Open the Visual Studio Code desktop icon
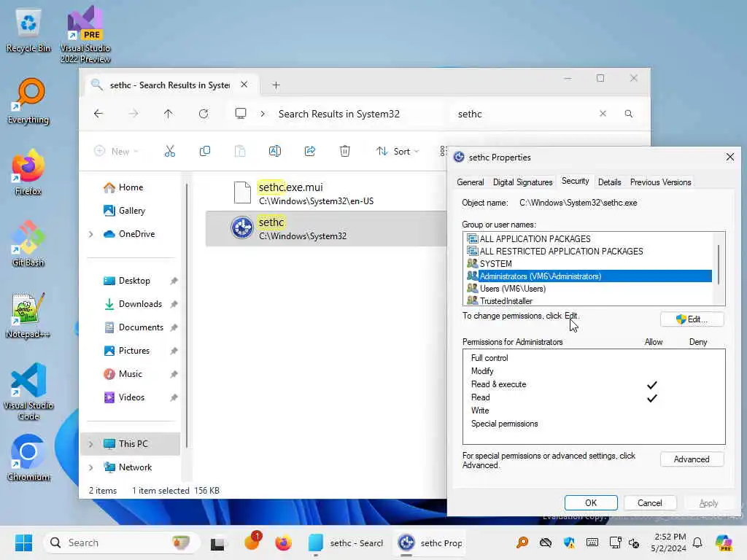This screenshot has height=560, width=747. pos(28,392)
